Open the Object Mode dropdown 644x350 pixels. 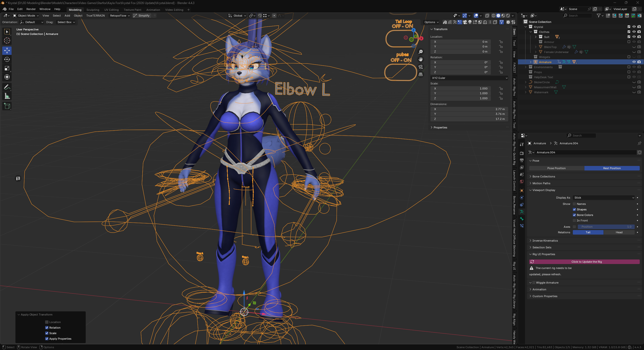(26, 16)
